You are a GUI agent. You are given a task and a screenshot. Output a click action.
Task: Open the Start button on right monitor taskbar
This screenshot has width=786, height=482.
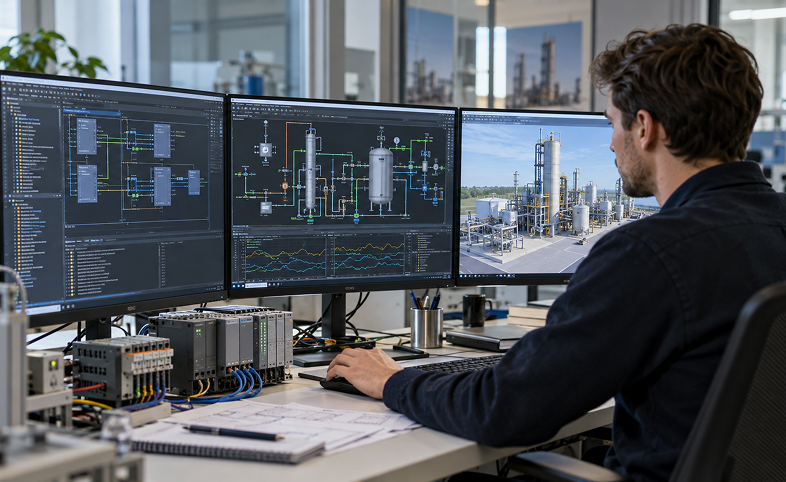461,276
